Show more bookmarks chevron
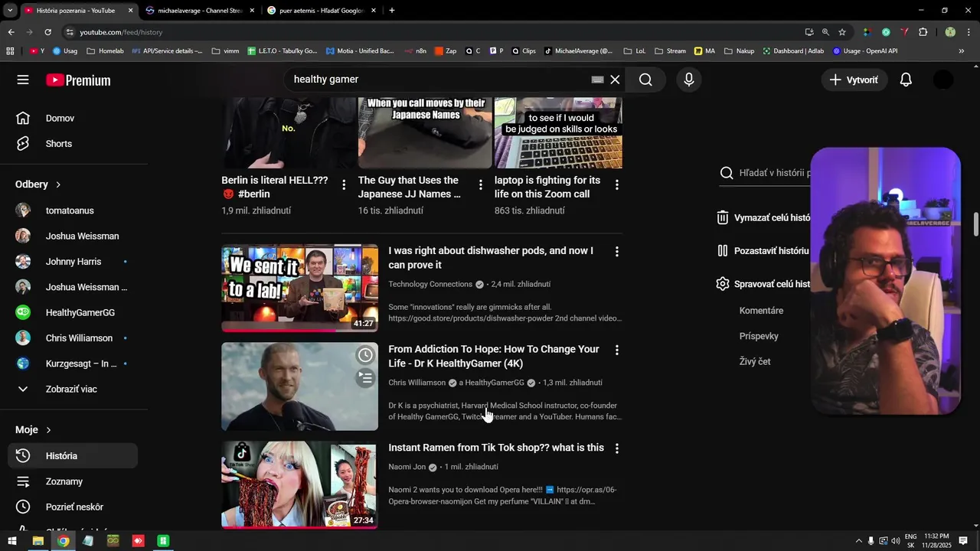 (x=962, y=51)
